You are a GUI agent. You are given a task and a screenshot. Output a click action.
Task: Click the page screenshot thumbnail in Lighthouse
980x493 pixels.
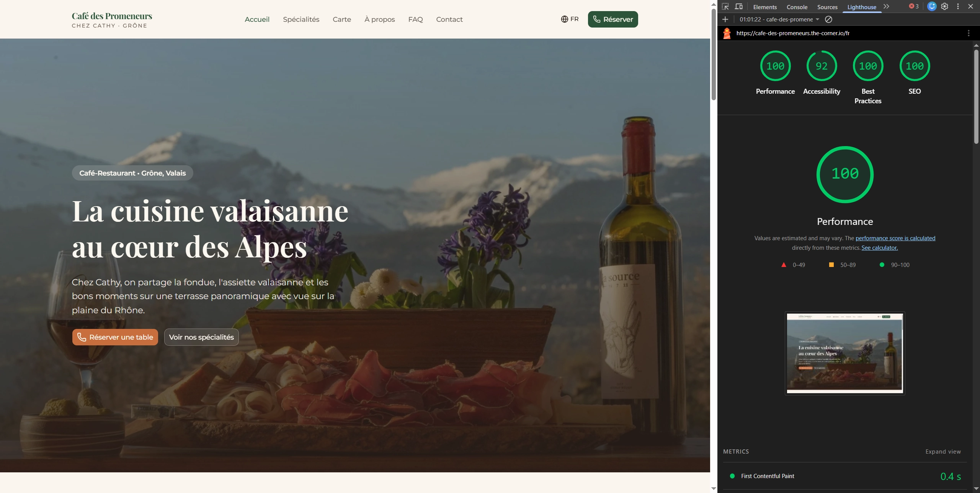(845, 353)
